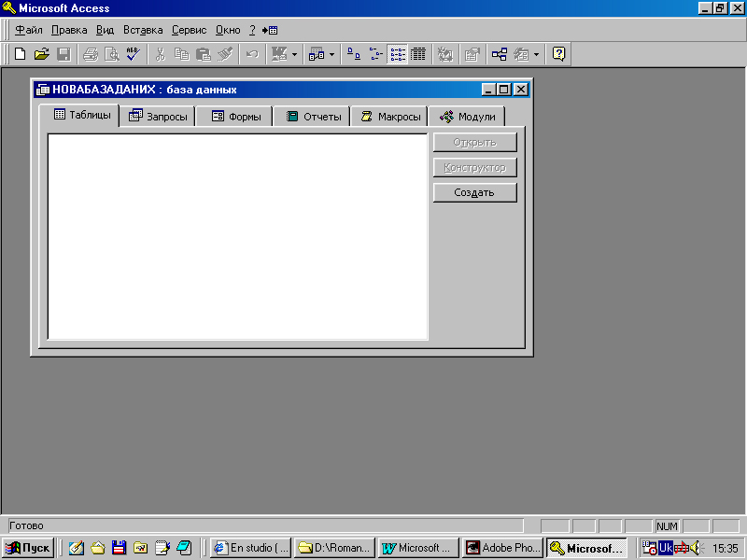Switch to Microsoft Word taskbar button
Viewport: 747px width, 560px height.
(418, 548)
